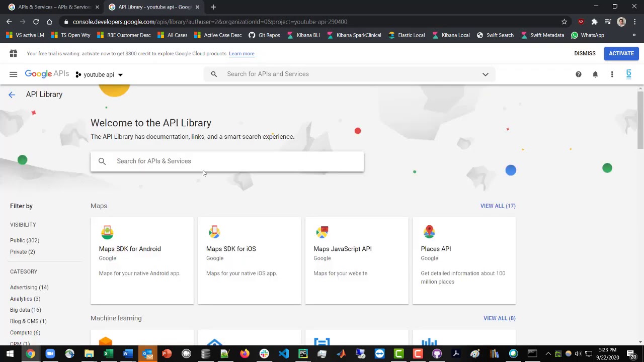The height and width of the screenshot is (362, 644).
Task: Open the Maps SDK for iOS card title
Action: coord(231,249)
